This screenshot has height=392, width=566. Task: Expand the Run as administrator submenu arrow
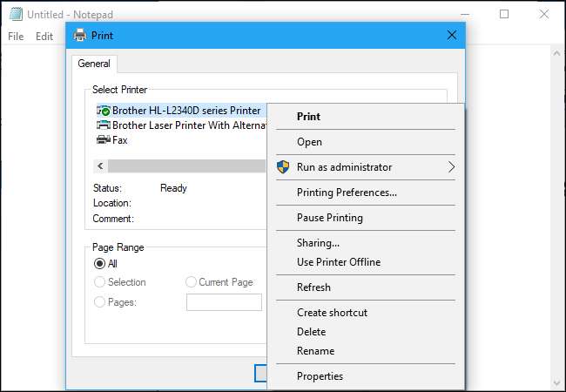[451, 167]
